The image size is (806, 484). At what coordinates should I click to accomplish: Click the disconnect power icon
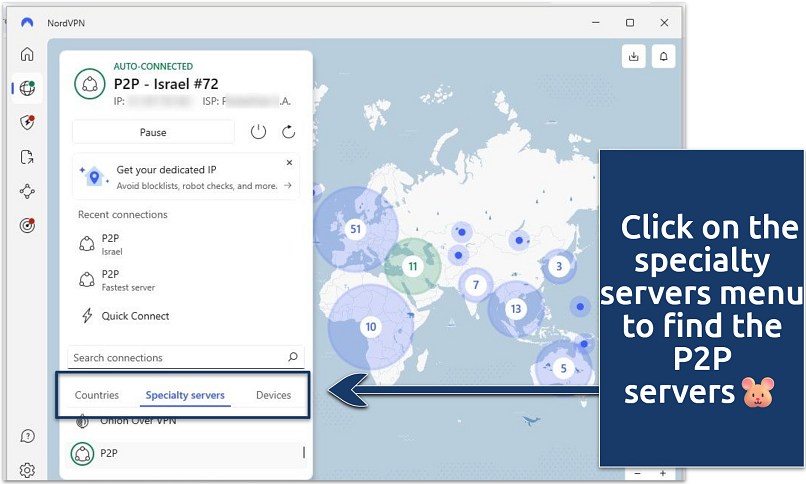258,132
